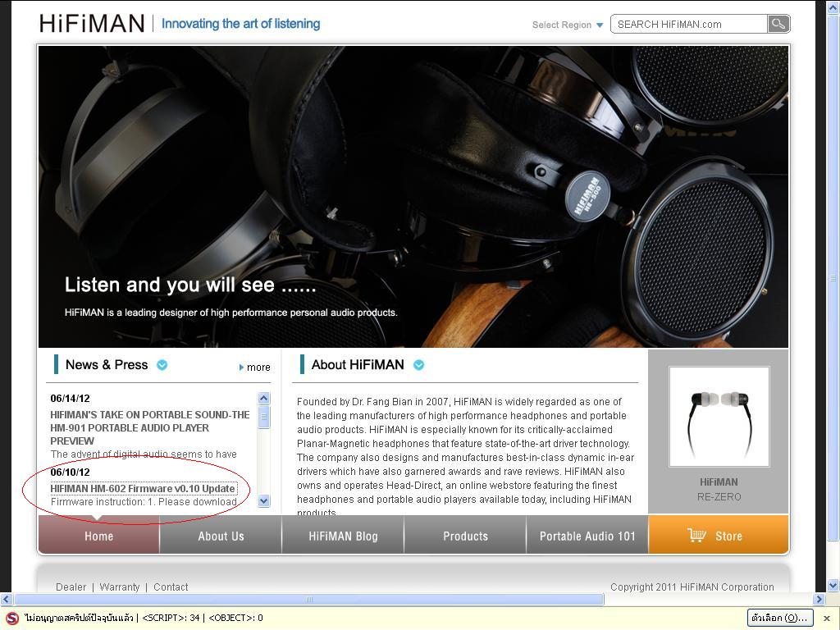The image size is (840, 630).
Task: Click the blue circle icon beside About HiFiMAN
Action: [419, 365]
